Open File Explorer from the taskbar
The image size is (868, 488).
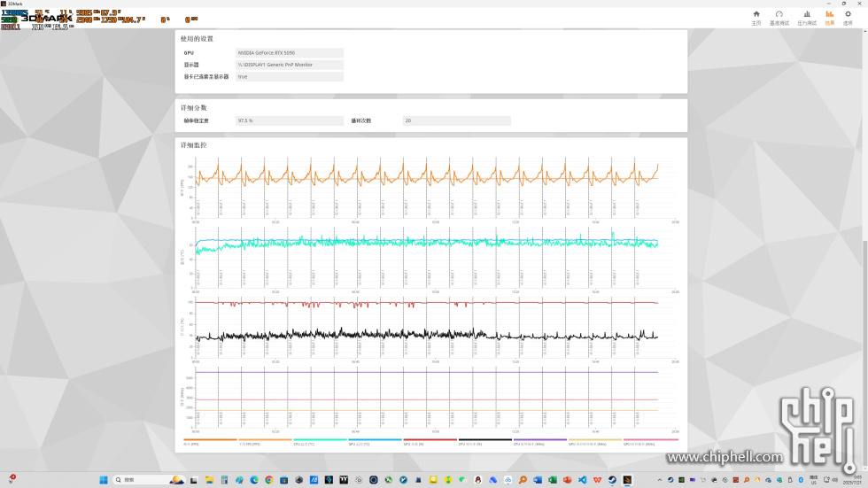click(x=209, y=480)
